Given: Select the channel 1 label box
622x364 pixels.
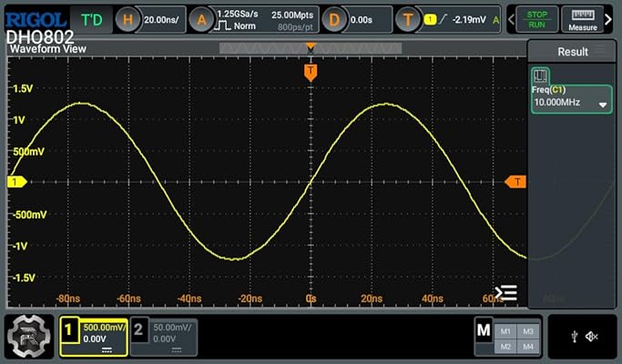Looking at the screenshot, I should [x=69, y=329].
